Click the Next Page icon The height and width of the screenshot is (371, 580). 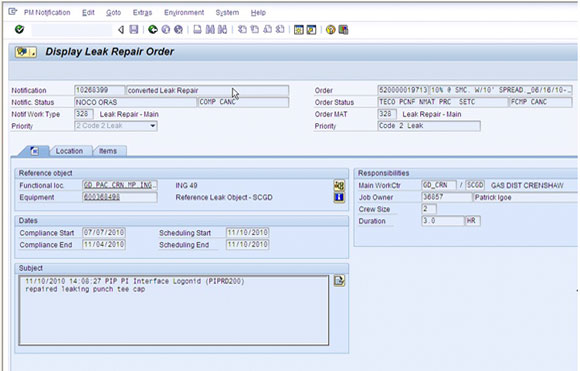coord(267,30)
